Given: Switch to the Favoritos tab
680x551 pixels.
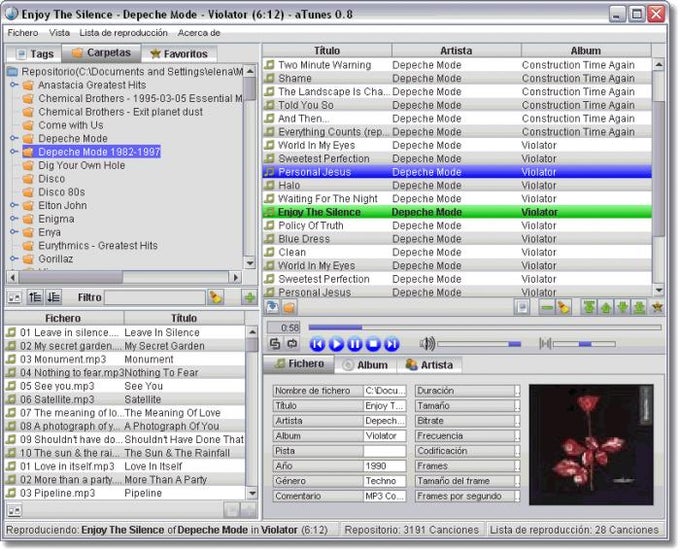Looking at the screenshot, I should [x=179, y=54].
